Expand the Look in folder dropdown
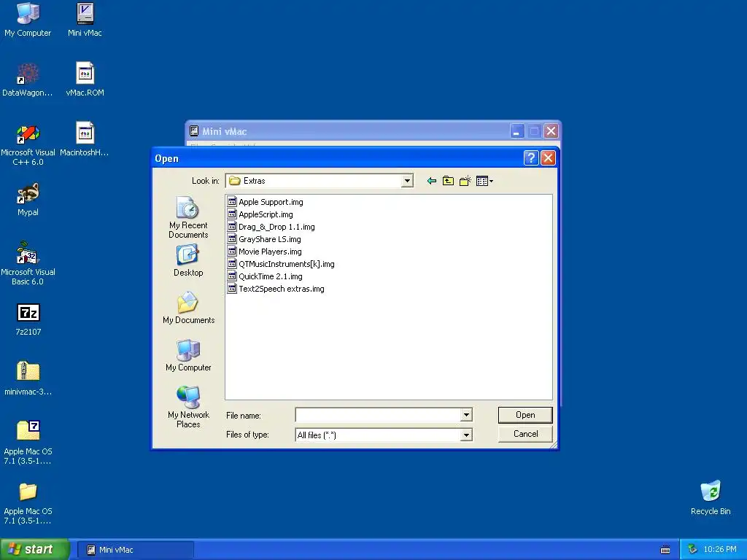 coord(407,181)
